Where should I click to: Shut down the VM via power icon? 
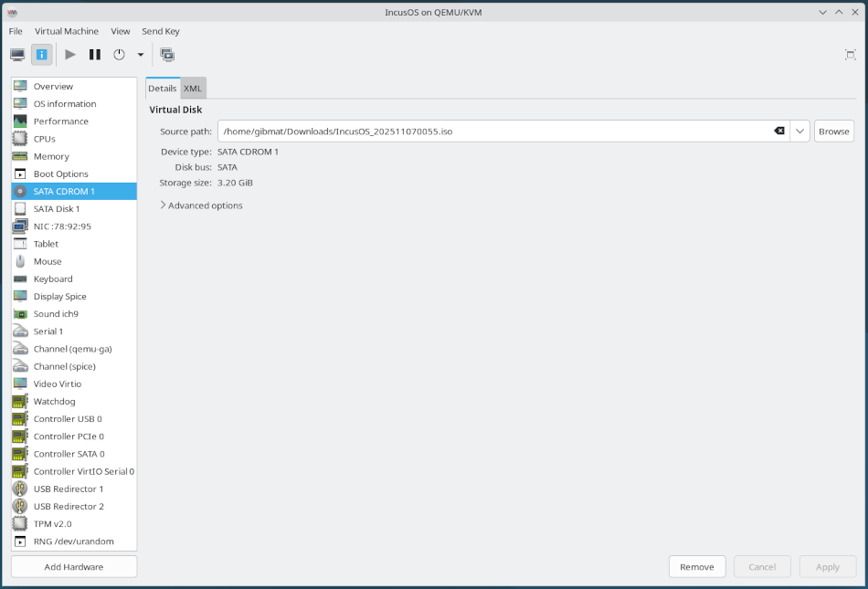click(x=119, y=54)
